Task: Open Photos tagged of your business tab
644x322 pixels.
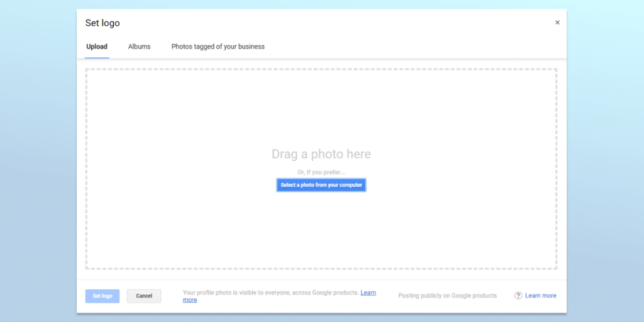Action: 218,47
